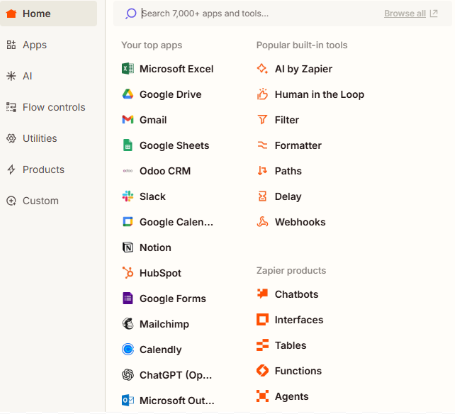Click the Google Forms icon
Screen dimensions: 455x414
(128, 298)
